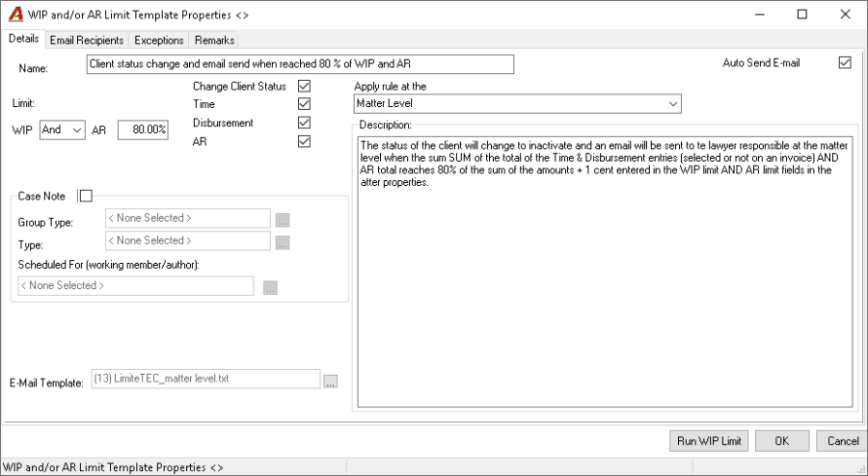Open the Exceptions tab

(x=159, y=40)
